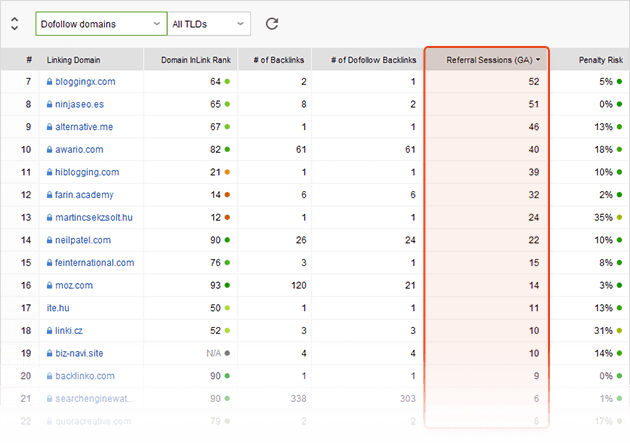Click the gray N/A dot for biz-navi.site
Image resolution: width=630 pixels, height=443 pixels.
tap(228, 353)
